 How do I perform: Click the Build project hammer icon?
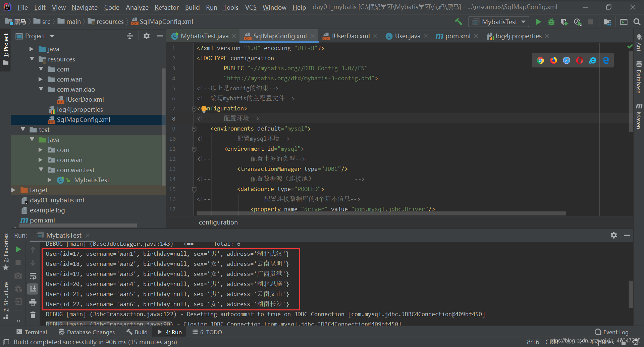(x=459, y=22)
